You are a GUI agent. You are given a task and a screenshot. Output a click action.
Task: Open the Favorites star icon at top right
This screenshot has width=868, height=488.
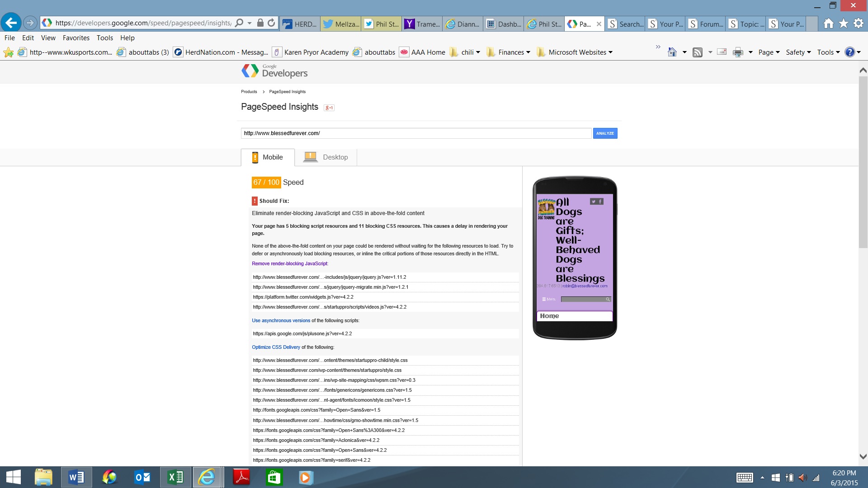[x=844, y=23]
